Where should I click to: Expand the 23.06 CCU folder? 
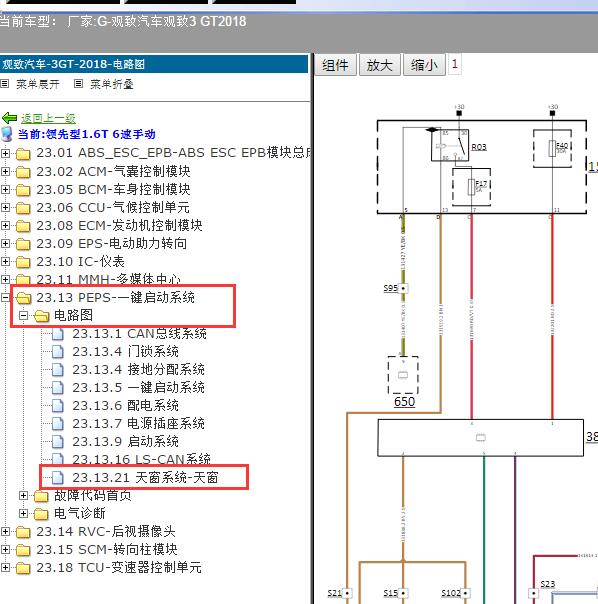[5, 208]
